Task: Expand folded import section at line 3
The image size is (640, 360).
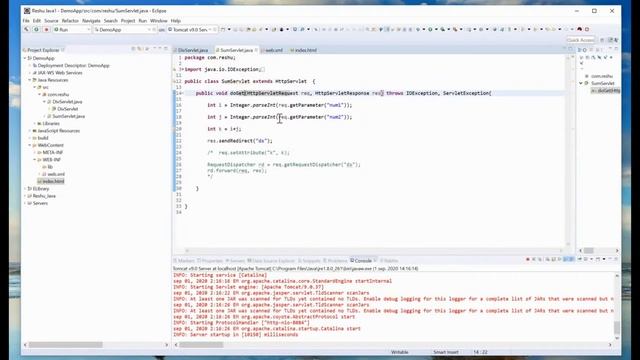Action: point(182,69)
